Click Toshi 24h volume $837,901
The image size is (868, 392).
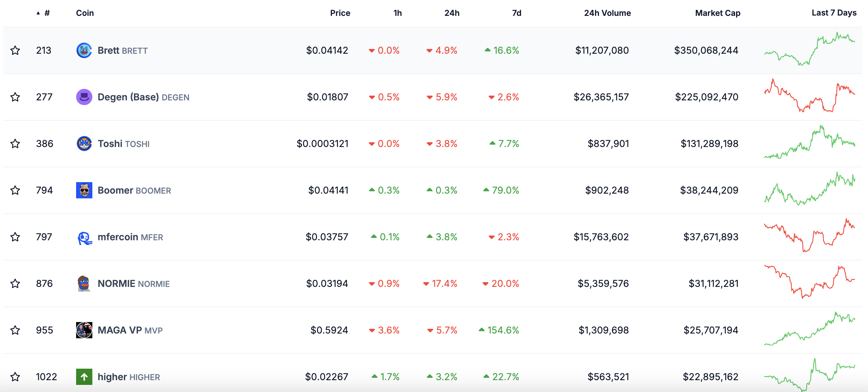pyautogui.click(x=608, y=144)
